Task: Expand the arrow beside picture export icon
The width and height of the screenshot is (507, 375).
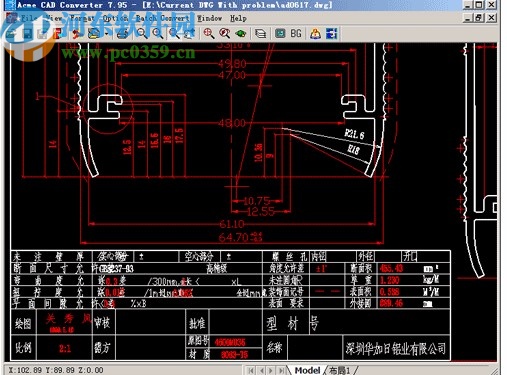Action: [x=106, y=34]
